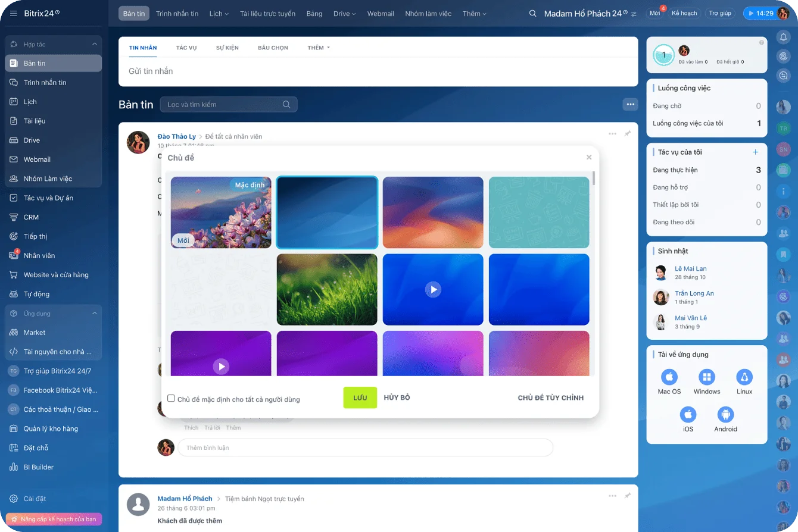Pin the Đào Thảo Ly post
The width and height of the screenshot is (798, 532).
627,134
